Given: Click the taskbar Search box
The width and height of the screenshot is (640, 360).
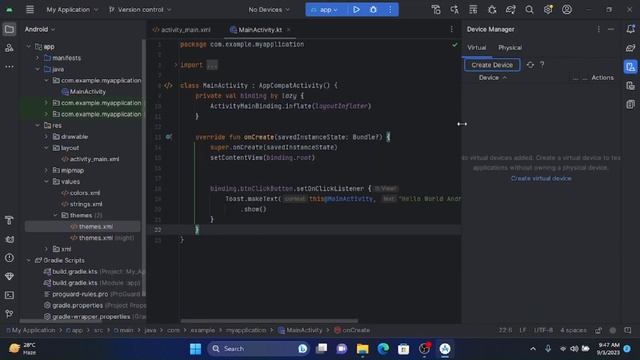Looking at the screenshot, I should point(258,349).
